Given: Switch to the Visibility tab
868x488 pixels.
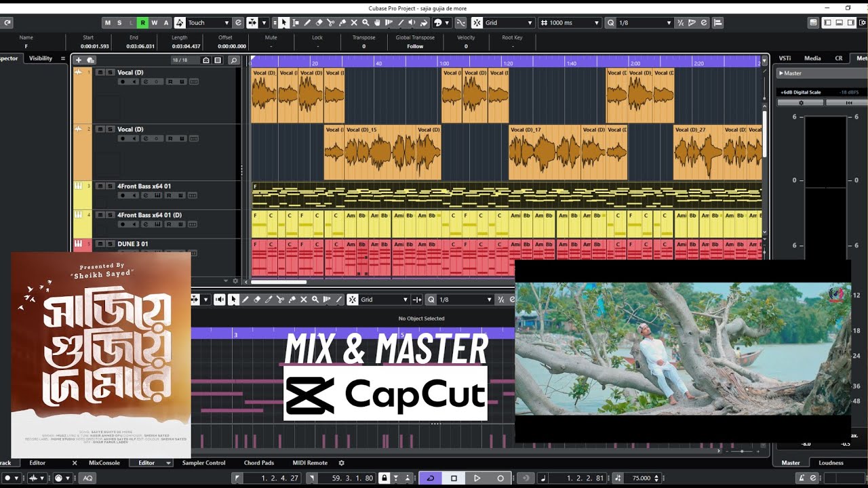Looking at the screenshot, I should click(x=41, y=58).
